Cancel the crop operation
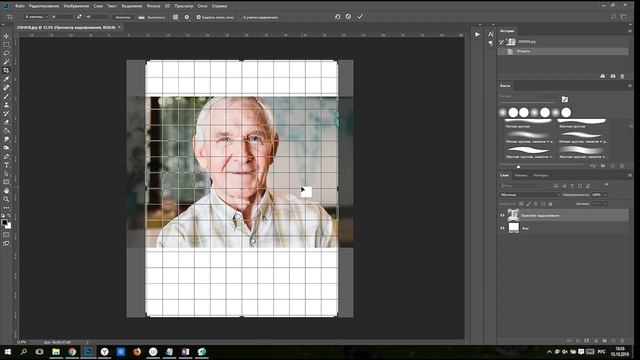 click(x=348, y=17)
